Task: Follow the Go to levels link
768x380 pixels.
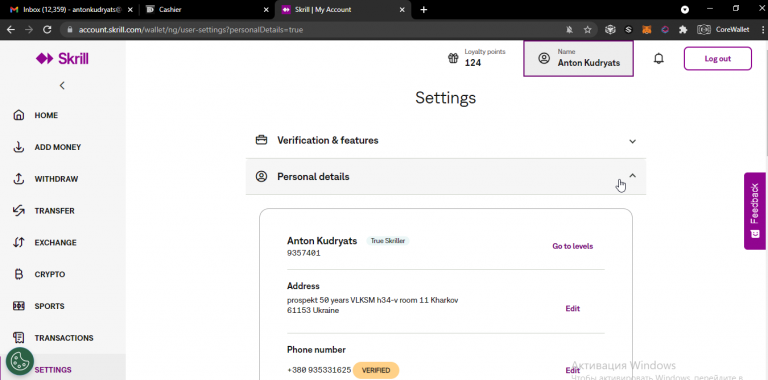Action: click(573, 246)
